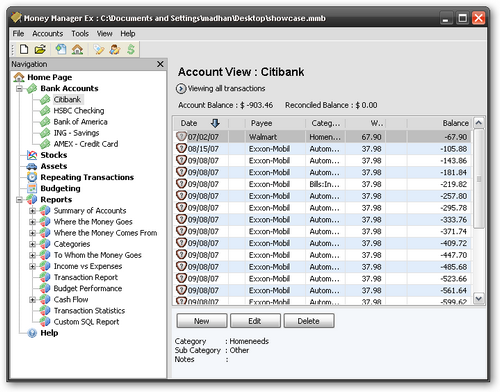Click the scroll down arrow of transaction list
Image resolution: width=500 pixels, height=392 pixels.
479,298
